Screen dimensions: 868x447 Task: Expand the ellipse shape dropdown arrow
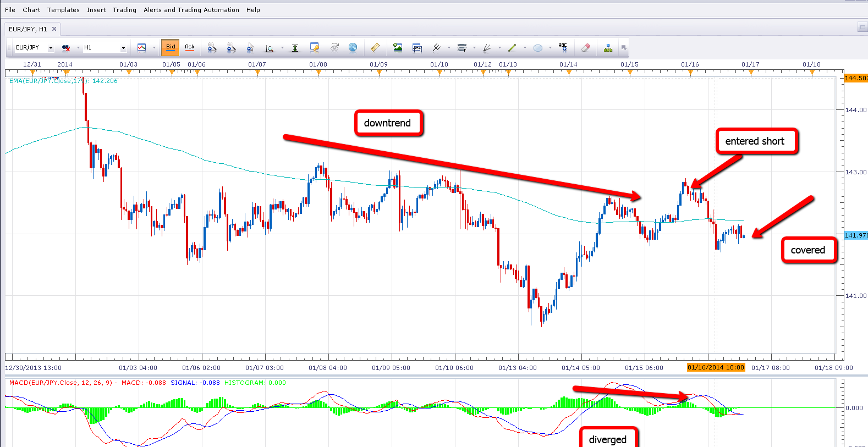[x=550, y=48]
